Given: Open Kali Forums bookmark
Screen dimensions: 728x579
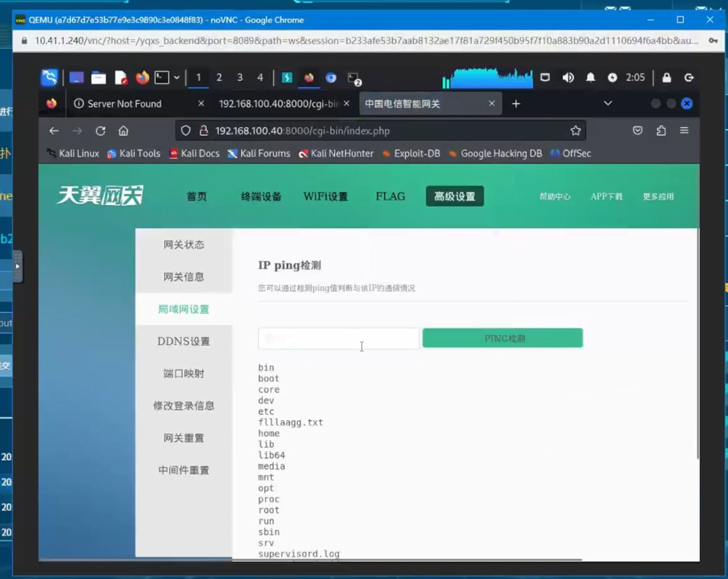Looking at the screenshot, I should click(x=259, y=153).
